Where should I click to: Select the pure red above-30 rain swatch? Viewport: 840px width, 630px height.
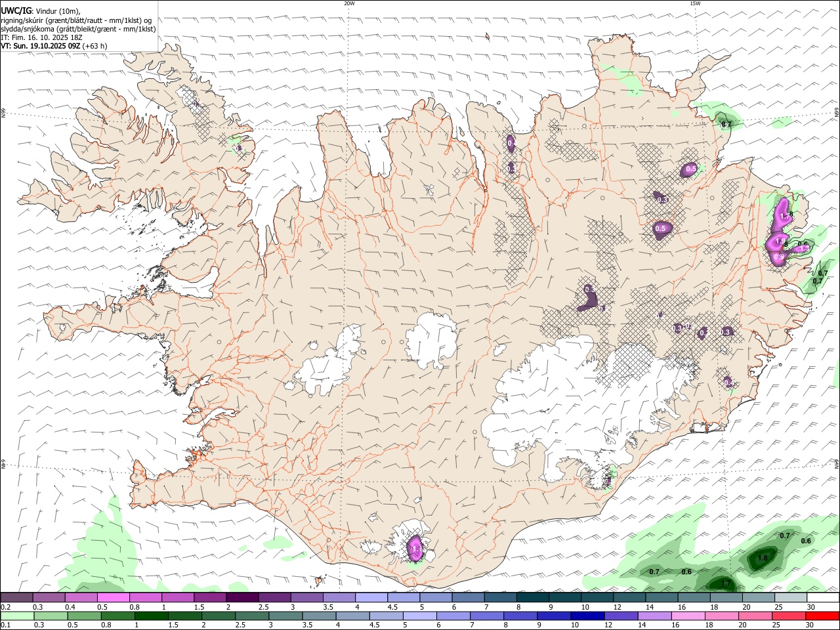tap(823, 616)
